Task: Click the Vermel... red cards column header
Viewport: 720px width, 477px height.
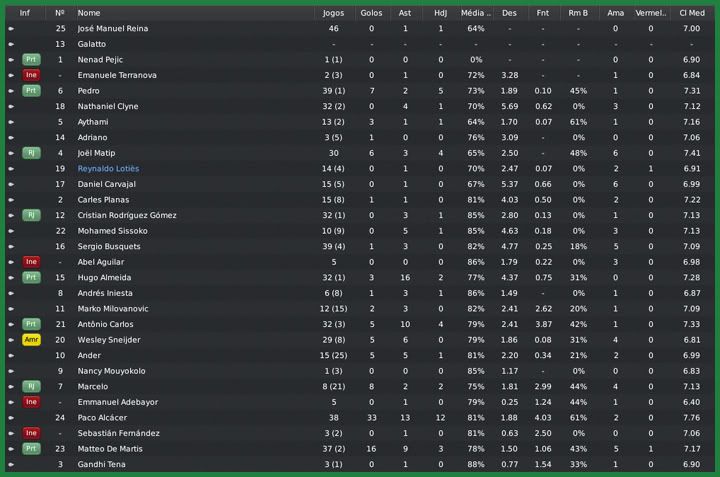Action: (x=650, y=13)
